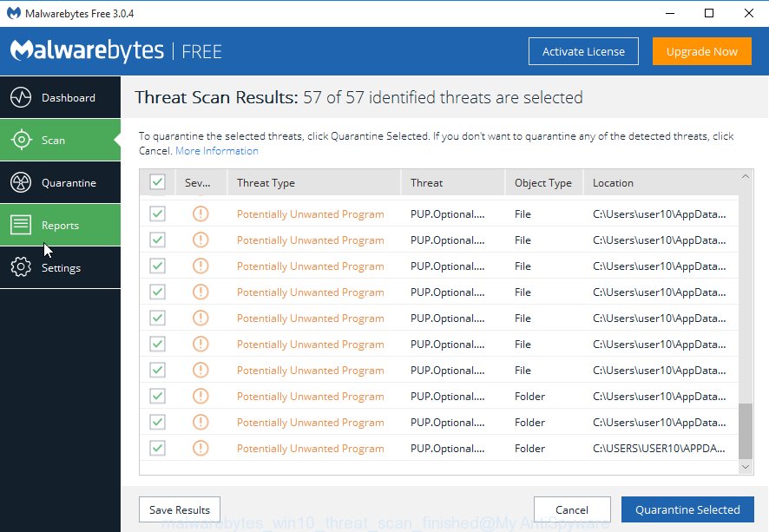Click Quarantine Selected button

[687, 509]
